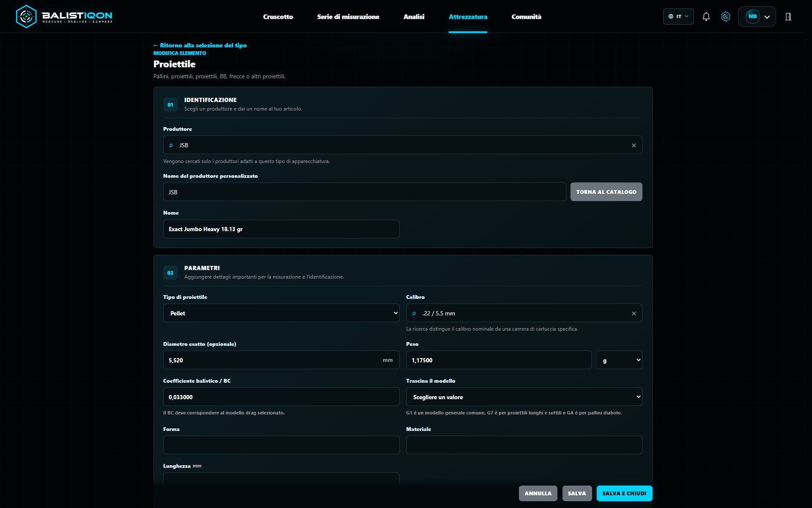Clear the Produttore JSB field
The width and height of the screenshot is (812, 508).
click(634, 145)
